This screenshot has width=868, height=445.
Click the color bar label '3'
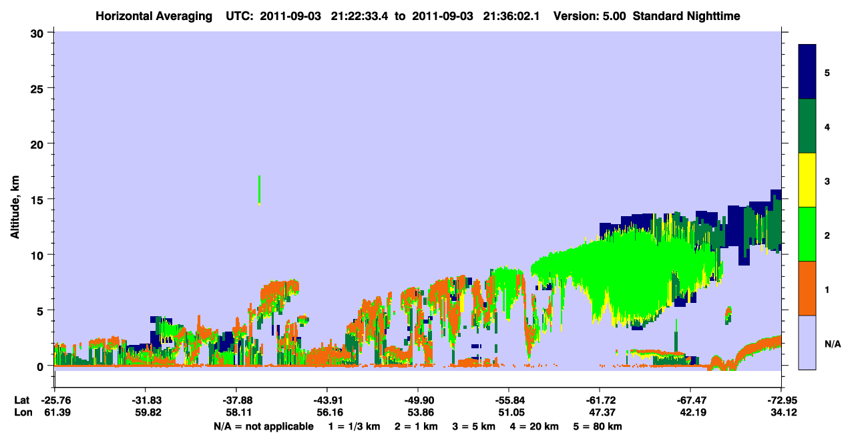[827, 181]
